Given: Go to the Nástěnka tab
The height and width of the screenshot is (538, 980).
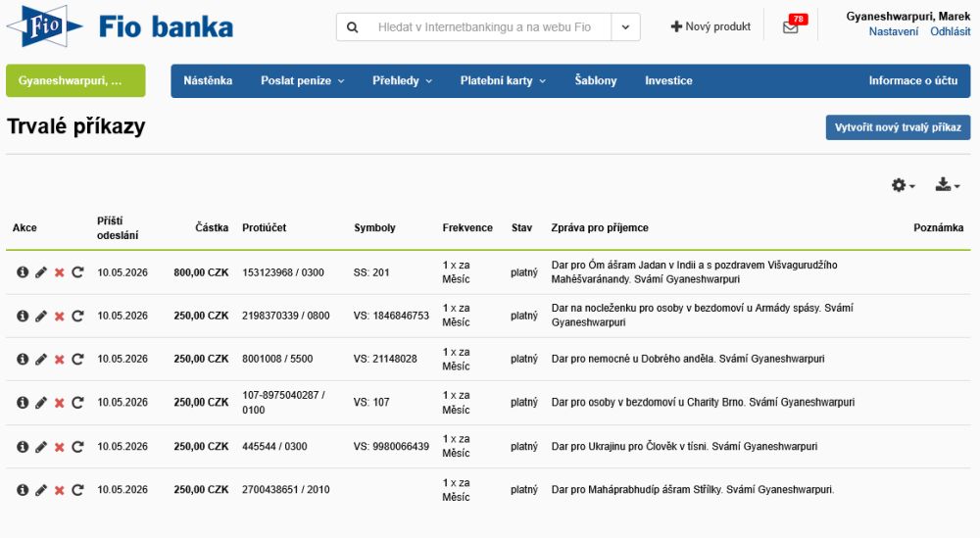Looking at the screenshot, I should tap(208, 80).
